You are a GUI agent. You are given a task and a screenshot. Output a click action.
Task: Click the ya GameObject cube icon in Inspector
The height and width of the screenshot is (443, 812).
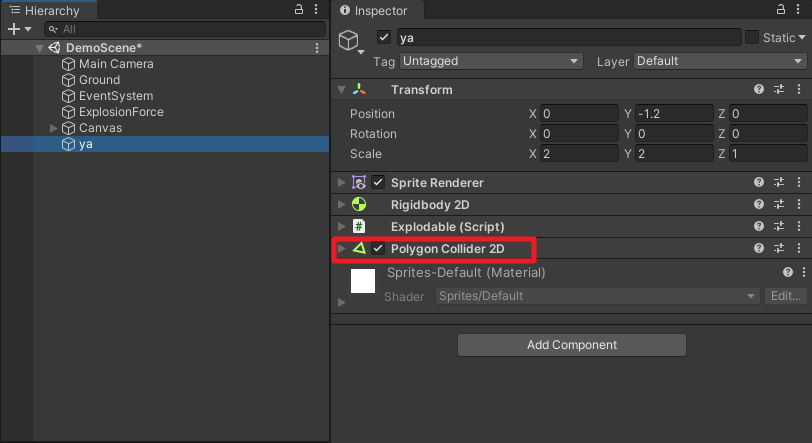point(350,40)
